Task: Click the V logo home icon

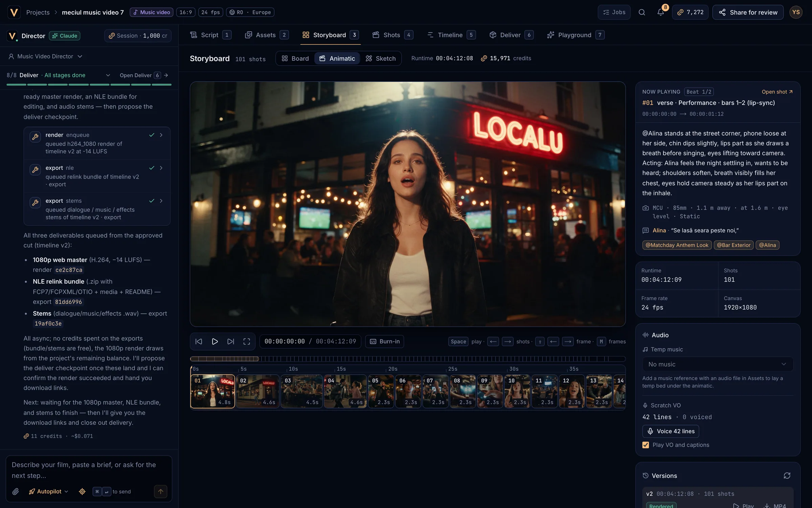Action: click(14, 12)
